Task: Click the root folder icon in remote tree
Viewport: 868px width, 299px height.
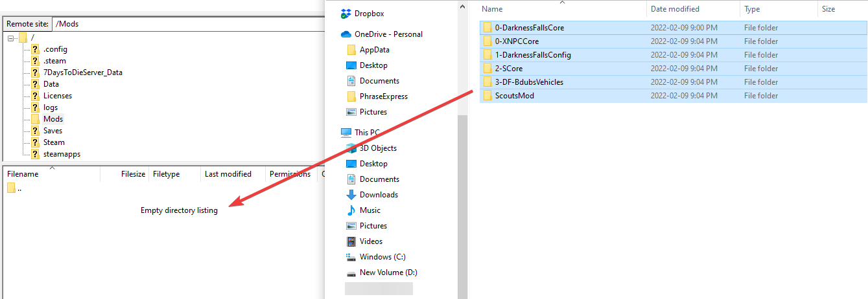Action: coord(23,38)
